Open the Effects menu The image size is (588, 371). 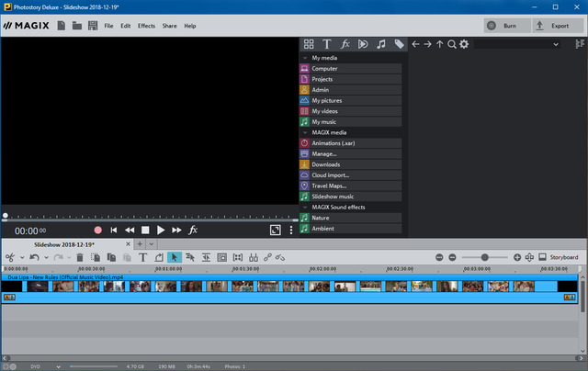point(146,26)
